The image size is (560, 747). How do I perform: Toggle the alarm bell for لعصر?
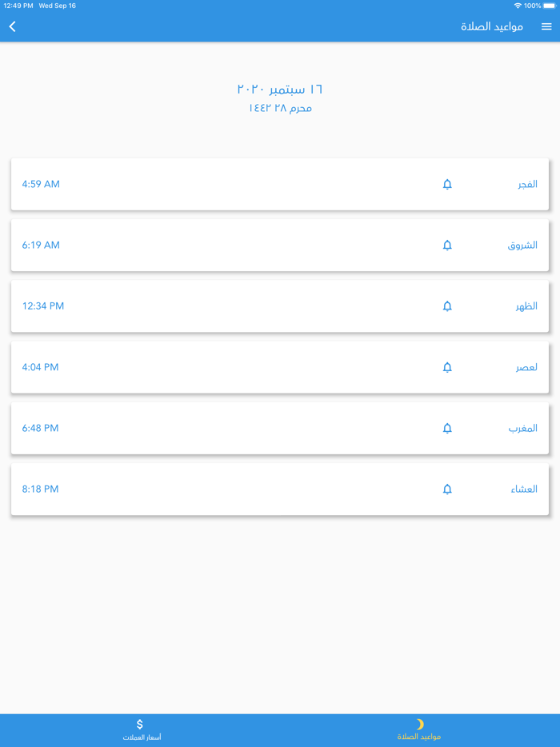coord(447,367)
